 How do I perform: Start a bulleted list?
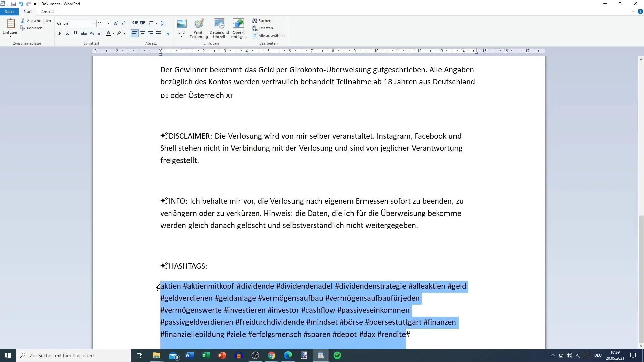coord(151,23)
